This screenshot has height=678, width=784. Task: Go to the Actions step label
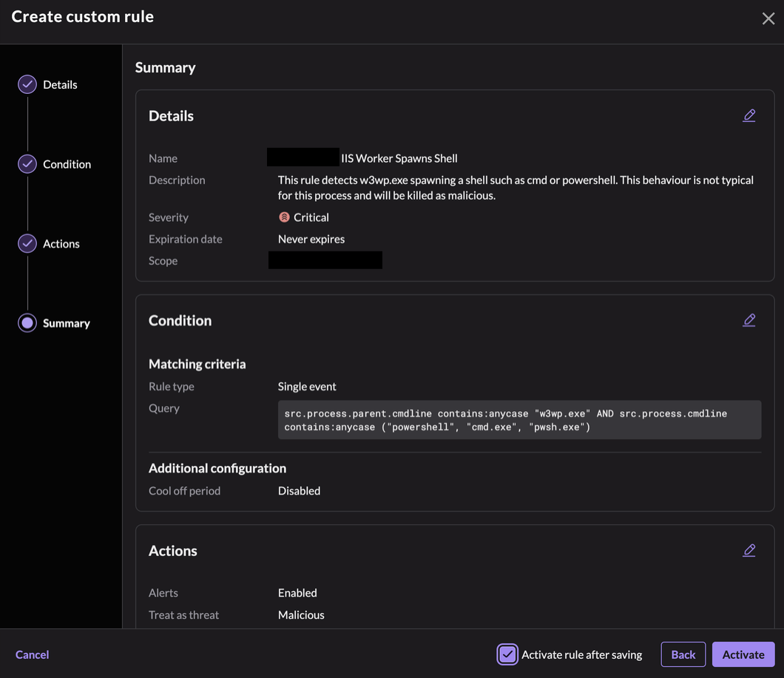click(61, 243)
